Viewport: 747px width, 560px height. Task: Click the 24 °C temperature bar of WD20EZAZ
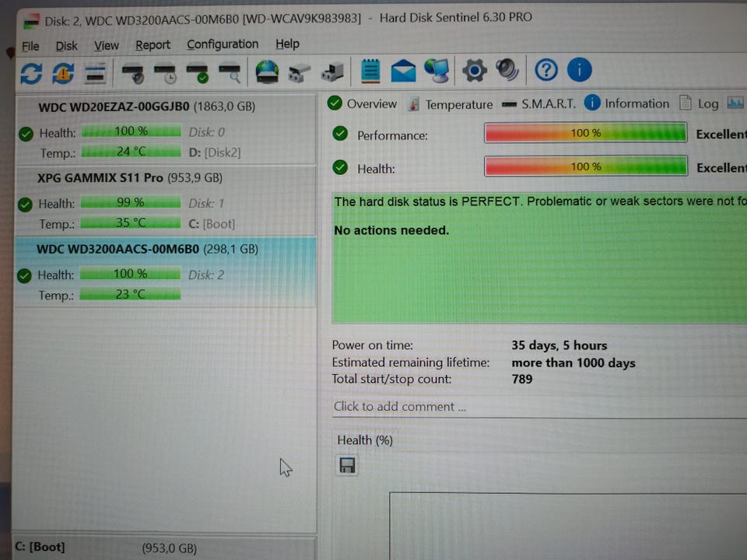coord(131,152)
